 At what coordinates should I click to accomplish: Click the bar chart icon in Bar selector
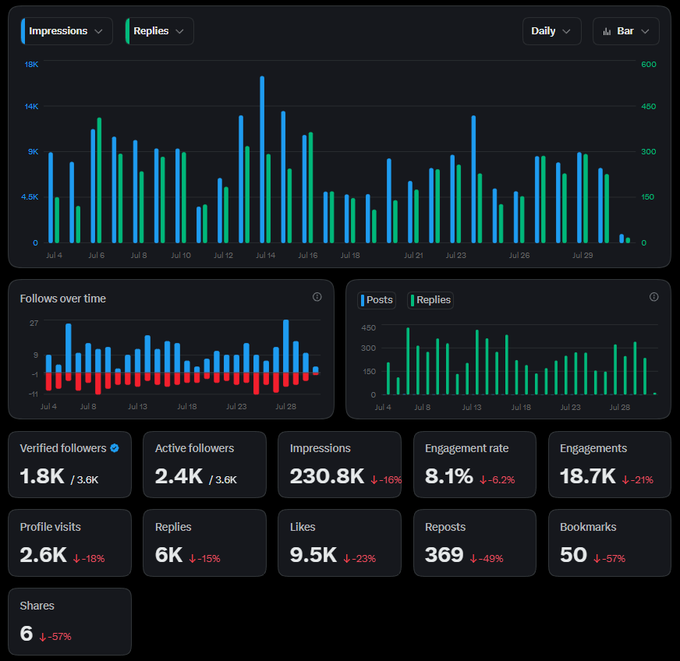pos(607,31)
